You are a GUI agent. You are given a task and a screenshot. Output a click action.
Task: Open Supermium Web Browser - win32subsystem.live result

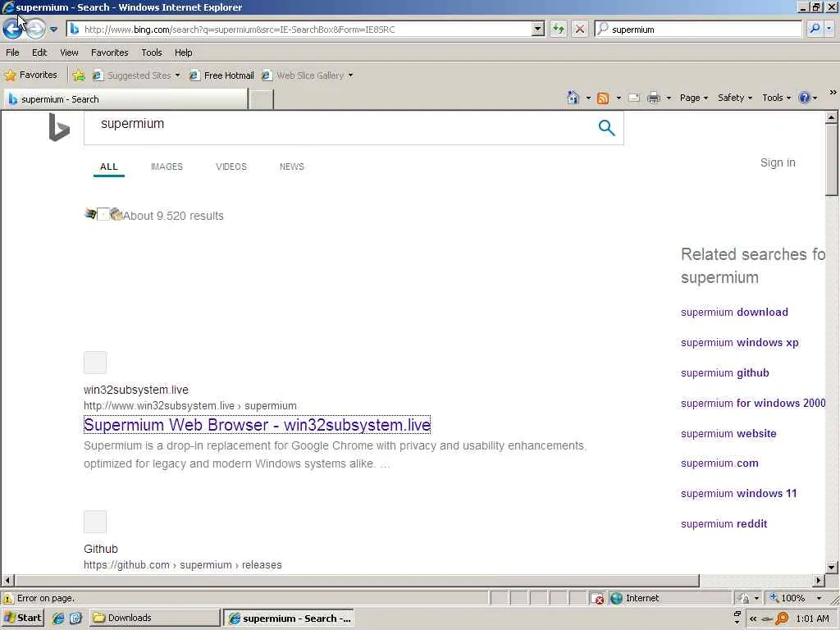(x=257, y=425)
